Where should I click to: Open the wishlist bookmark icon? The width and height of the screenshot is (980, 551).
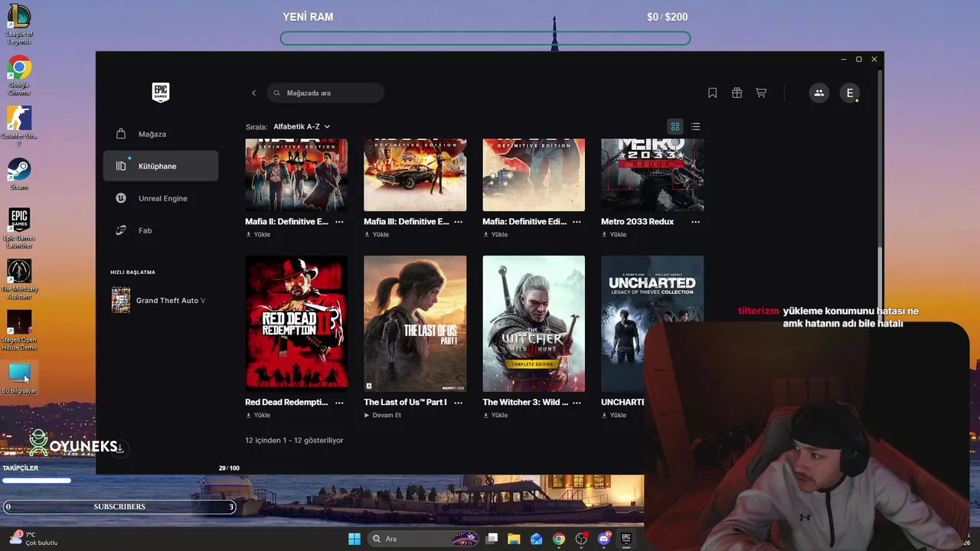[x=712, y=93]
